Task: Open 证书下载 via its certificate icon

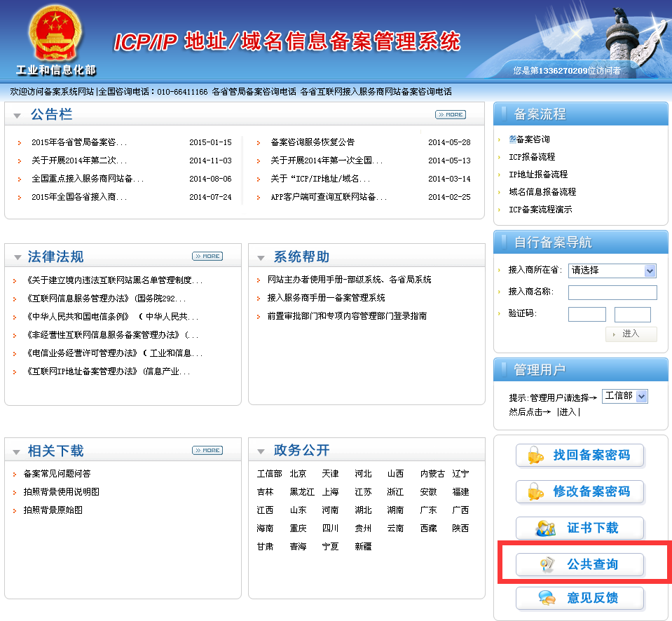Action: [x=545, y=528]
